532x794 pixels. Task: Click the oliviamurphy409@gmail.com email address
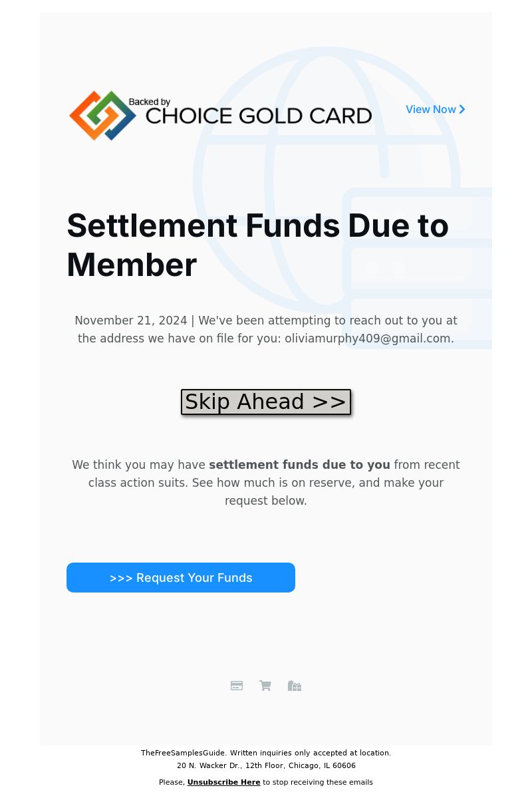tap(368, 338)
